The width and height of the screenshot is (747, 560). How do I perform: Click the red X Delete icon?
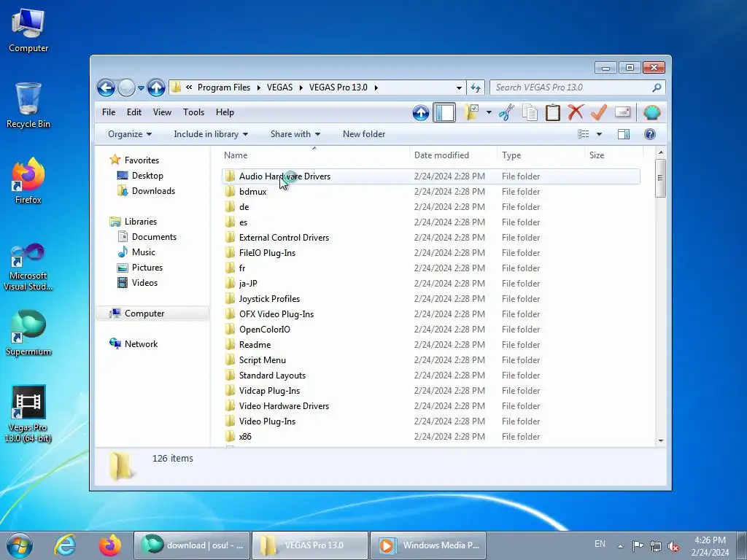point(576,112)
